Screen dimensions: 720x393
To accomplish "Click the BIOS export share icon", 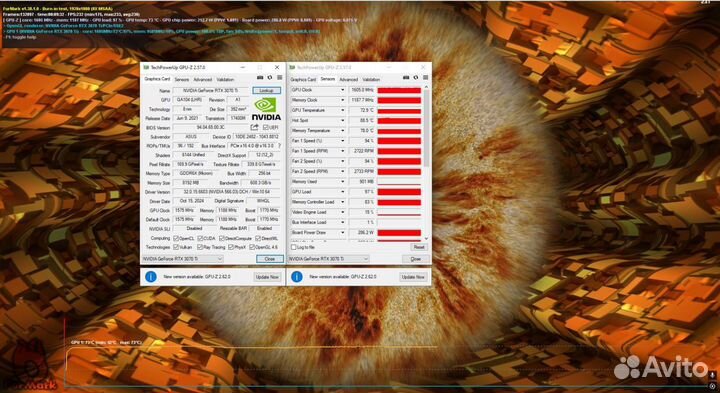I will point(254,127).
